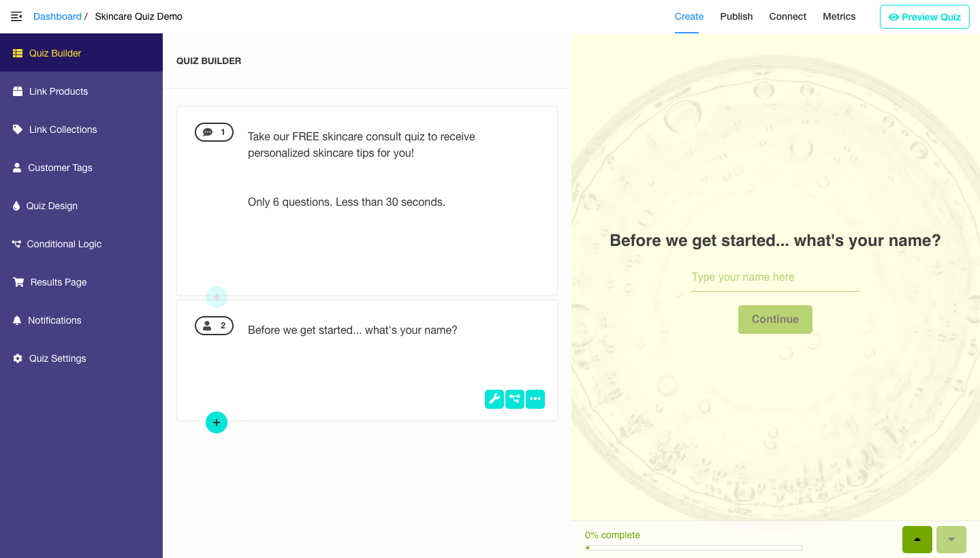980x558 pixels.
Task: Go to previous question with up arrow
Action: [917, 540]
